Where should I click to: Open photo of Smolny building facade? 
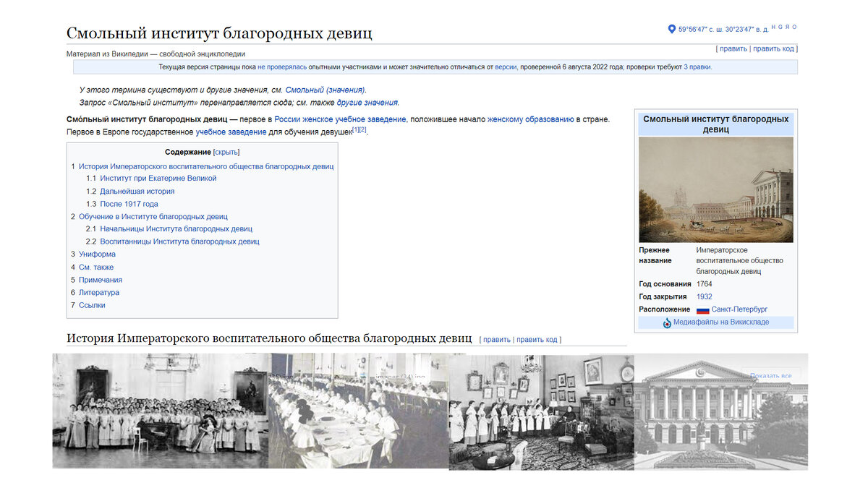[x=721, y=411]
